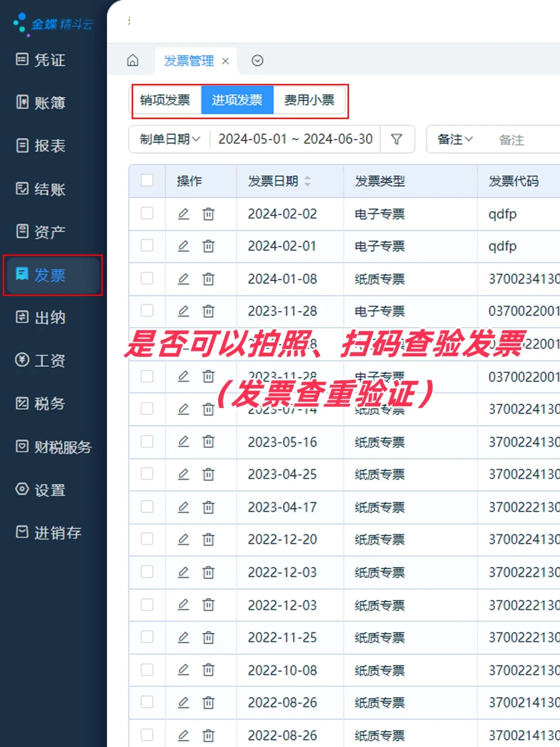Open the tab list circle dropdown
This screenshot has height=747, width=560.
pyautogui.click(x=257, y=61)
